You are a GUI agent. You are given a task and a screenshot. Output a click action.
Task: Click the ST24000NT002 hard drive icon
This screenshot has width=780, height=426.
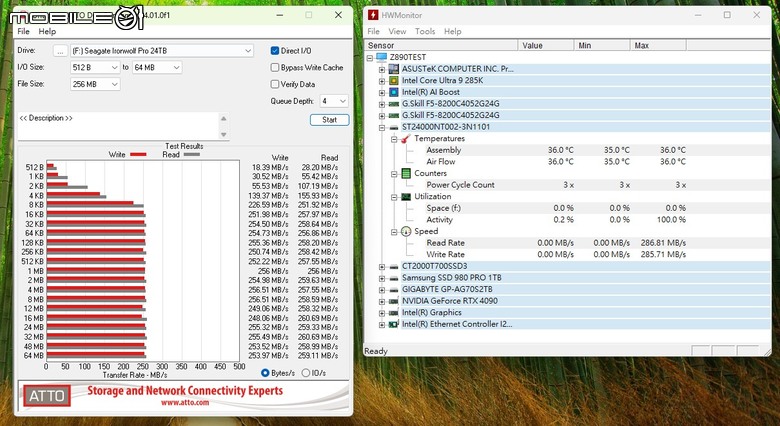393,127
